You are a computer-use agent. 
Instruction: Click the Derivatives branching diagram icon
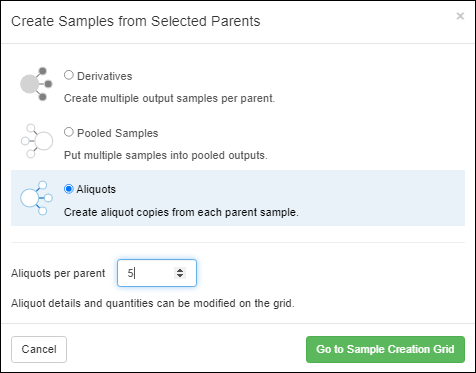point(36,84)
